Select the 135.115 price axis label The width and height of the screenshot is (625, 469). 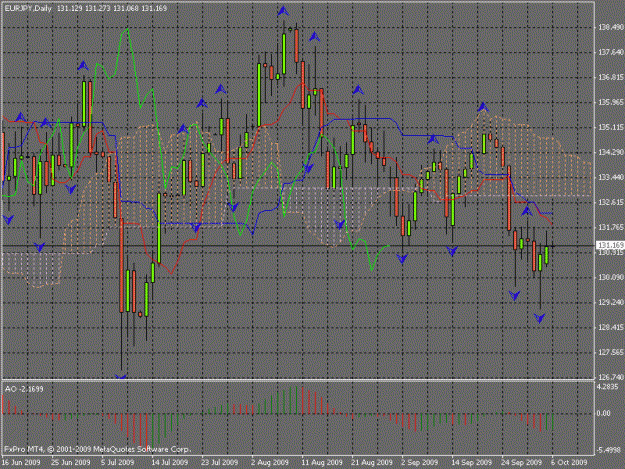(611, 127)
